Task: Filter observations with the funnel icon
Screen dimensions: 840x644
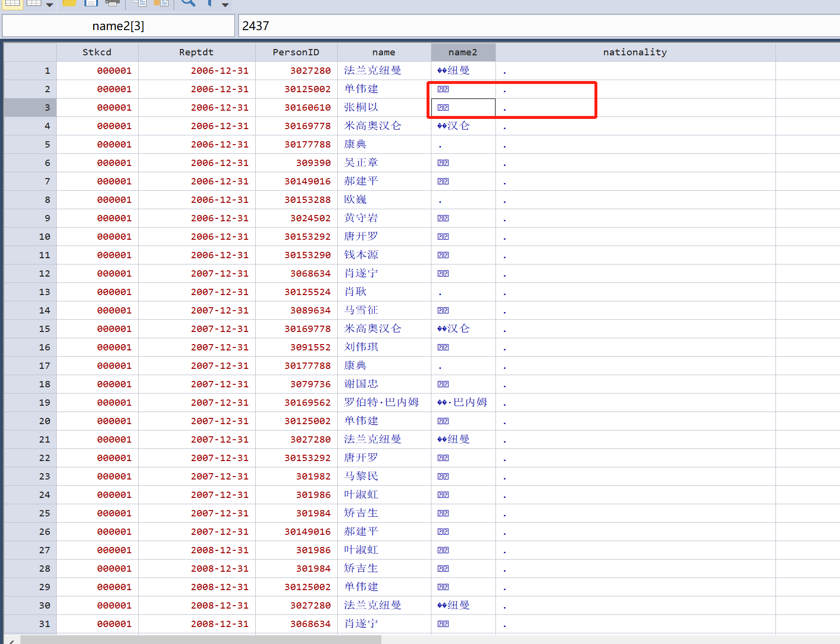Action: [209, 3]
